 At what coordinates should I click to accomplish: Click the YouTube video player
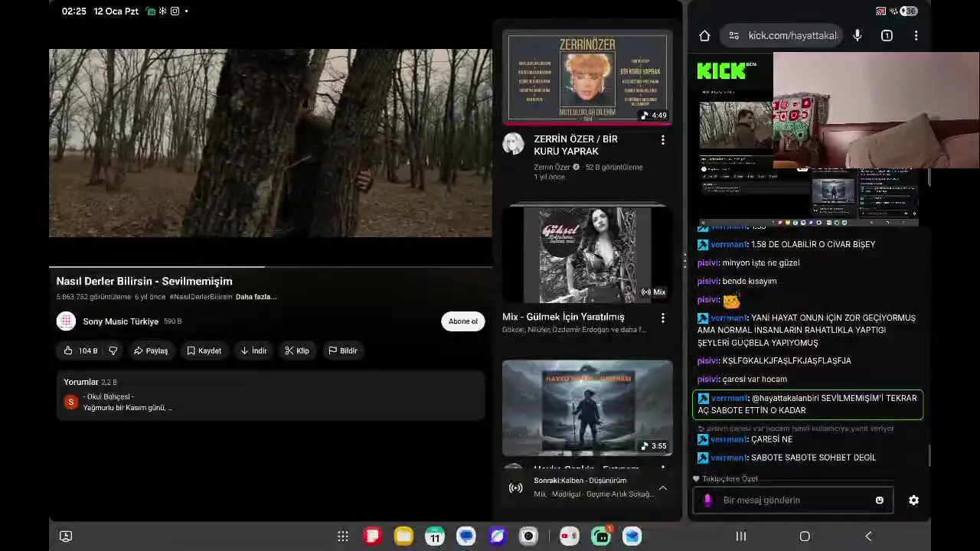[x=270, y=143]
